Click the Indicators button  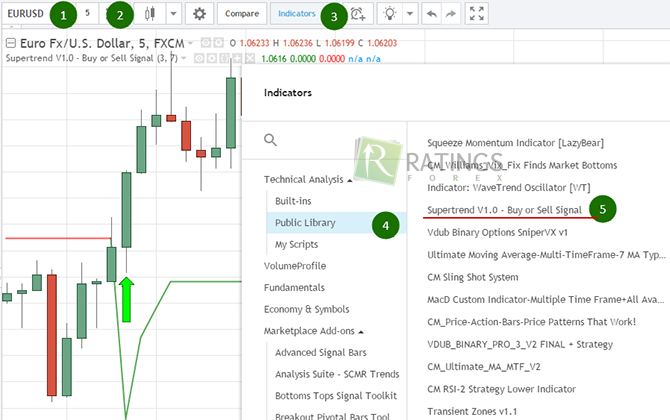(x=297, y=14)
